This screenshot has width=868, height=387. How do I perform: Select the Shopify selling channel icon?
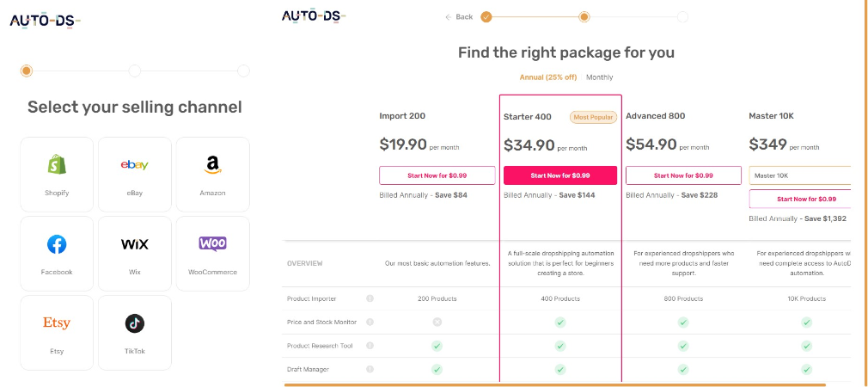coord(57,165)
